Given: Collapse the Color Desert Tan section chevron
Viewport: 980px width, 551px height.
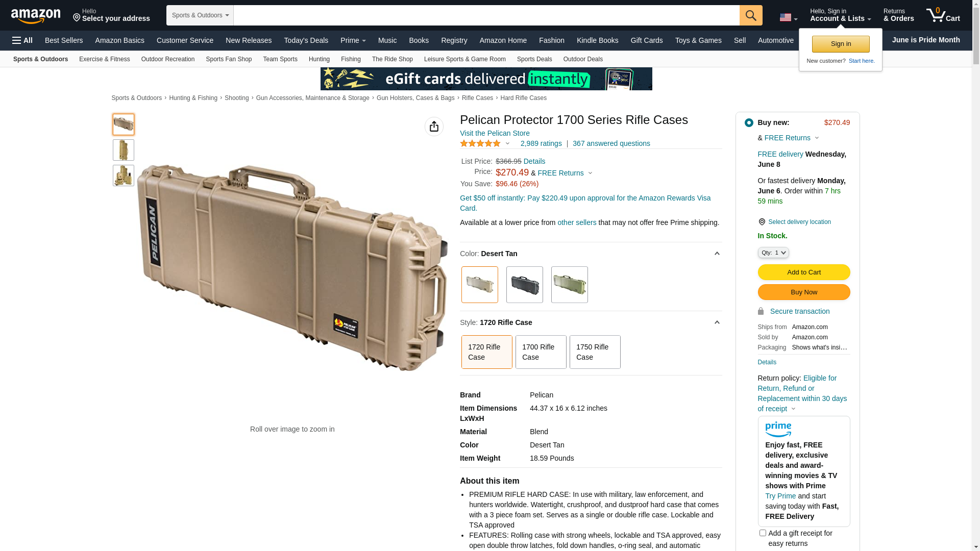Looking at the screenshot, I should point(717,254).
